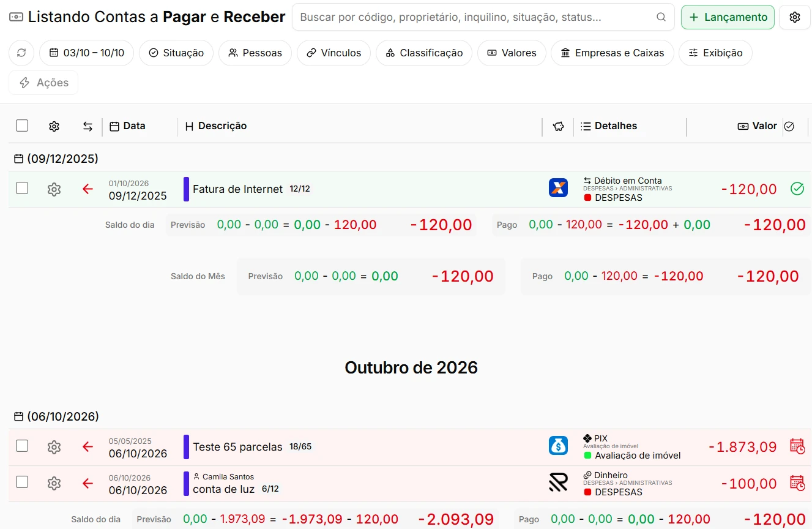
Task: Sort by the Data column header
Action: click(127, 126)
